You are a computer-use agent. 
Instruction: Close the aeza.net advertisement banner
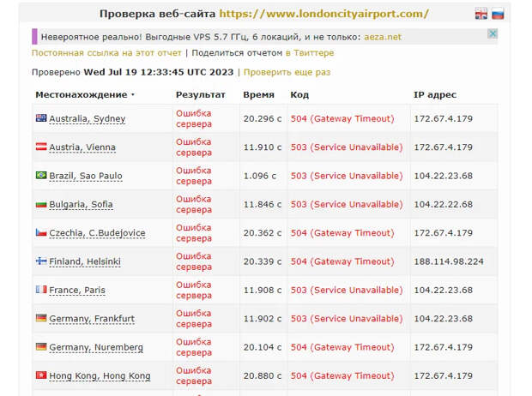tap(493, 33)
